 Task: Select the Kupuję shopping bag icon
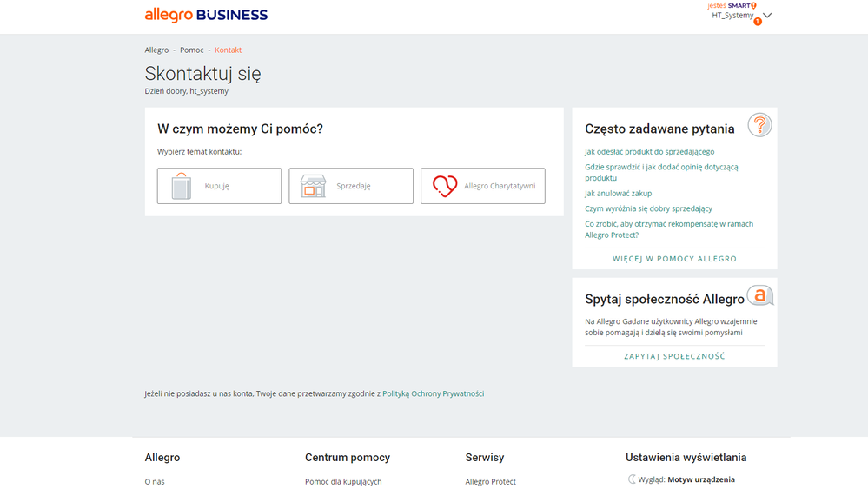181,186
